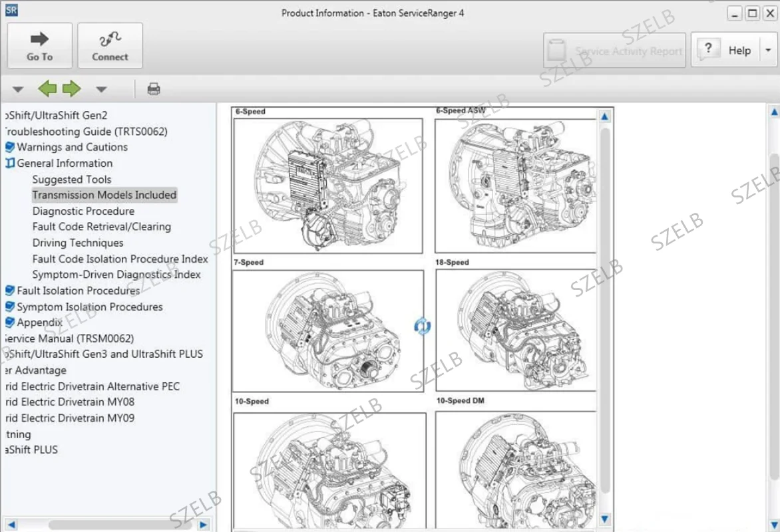This screenshot has height=532, width=780.
Task: Collapse the General Information book icon
Action: [x=9, y=163]
